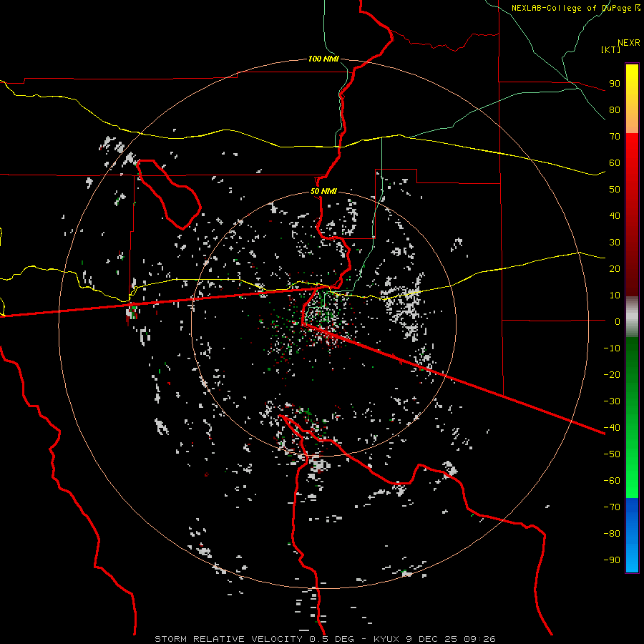Click the KYUX station identifier in caption
The width and height of the screenshot is (644, 644).
tap(387, 639)
